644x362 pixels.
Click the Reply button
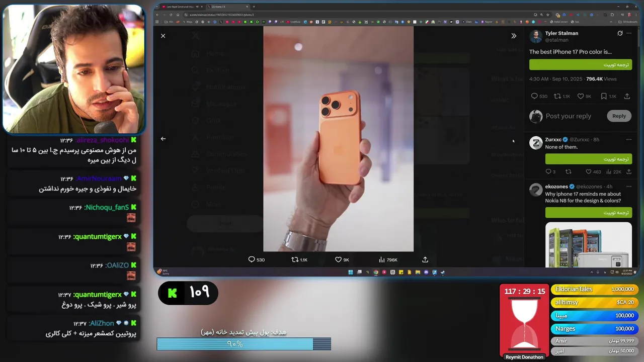click(619, 116)
